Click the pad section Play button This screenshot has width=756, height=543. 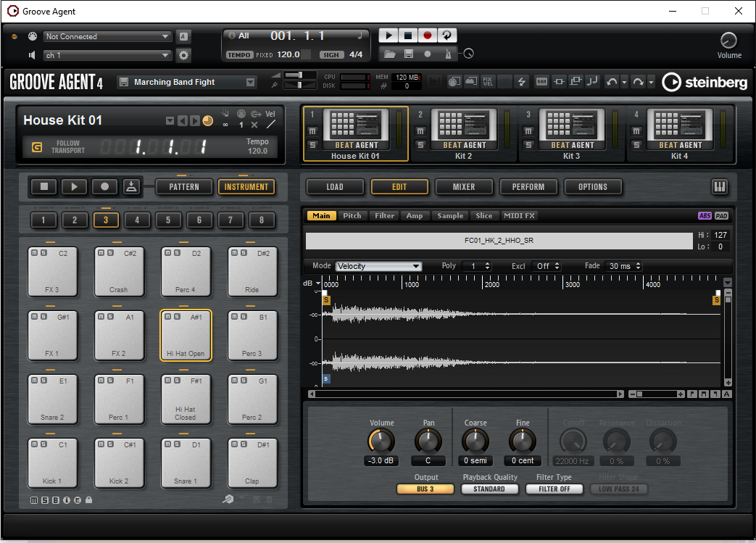coord(74,186)
